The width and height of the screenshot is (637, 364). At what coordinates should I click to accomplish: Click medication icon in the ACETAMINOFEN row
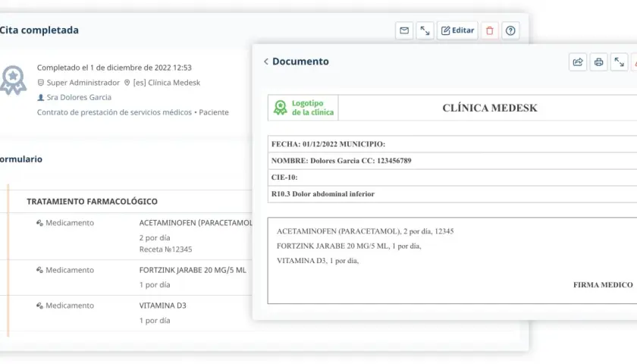[39, 223]
